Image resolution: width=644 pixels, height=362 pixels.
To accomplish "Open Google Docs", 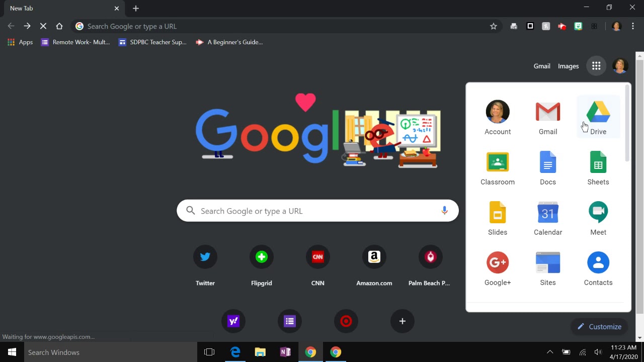I will 548,167.
